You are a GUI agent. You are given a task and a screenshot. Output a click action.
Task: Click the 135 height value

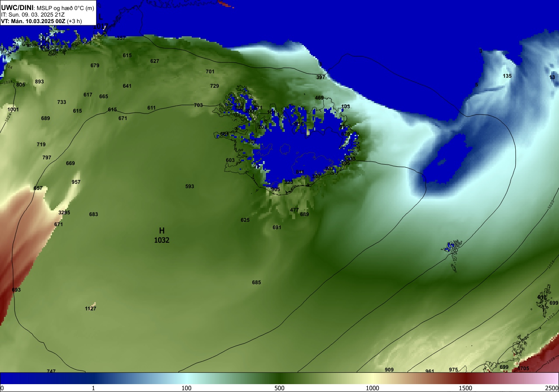pos(507,76)
